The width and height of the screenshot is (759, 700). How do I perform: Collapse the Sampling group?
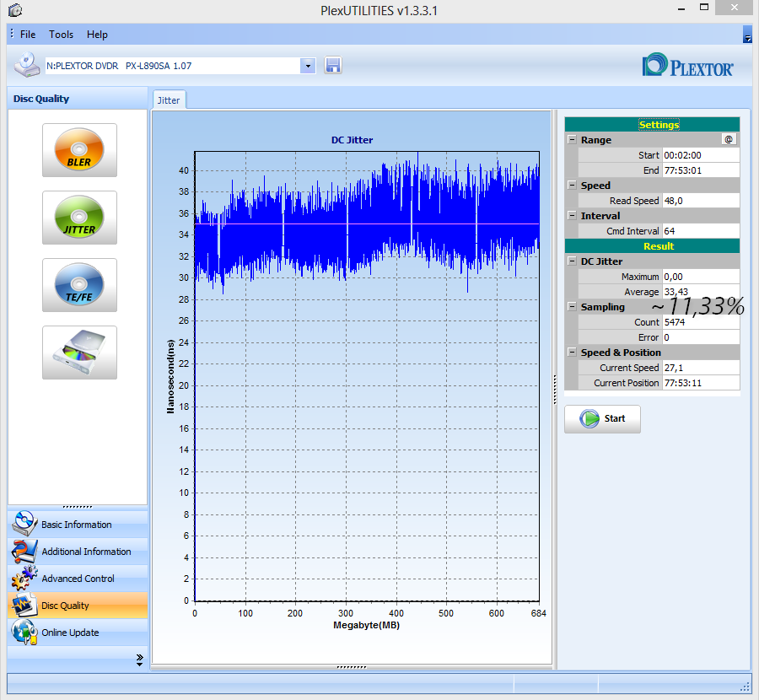pyautogui.click(x=572, y=306)
